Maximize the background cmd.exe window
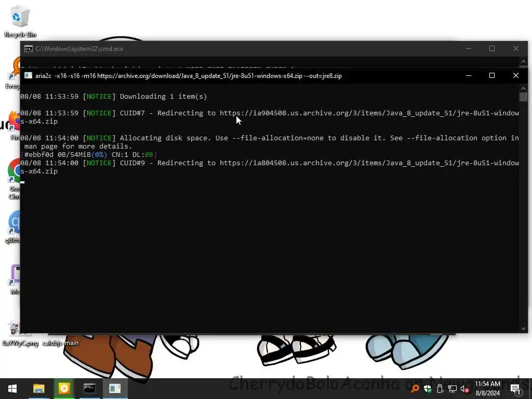 (x=492, y=48)
